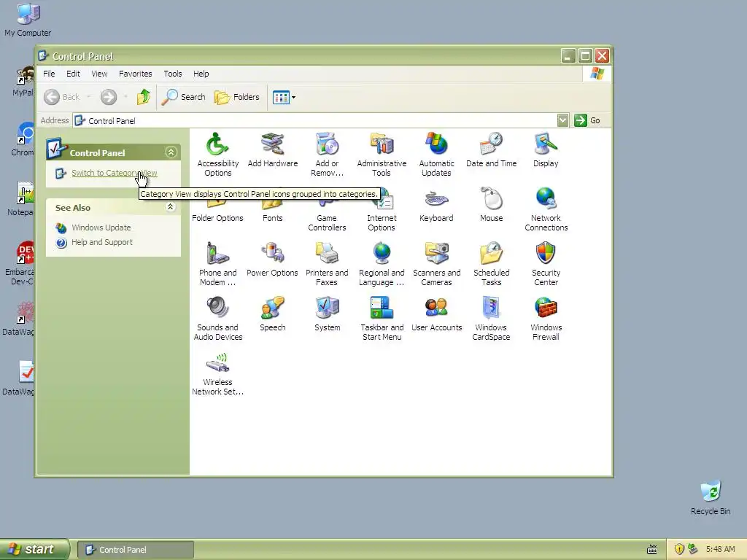
Task: Open the View menu
Action: click(99, 74)
